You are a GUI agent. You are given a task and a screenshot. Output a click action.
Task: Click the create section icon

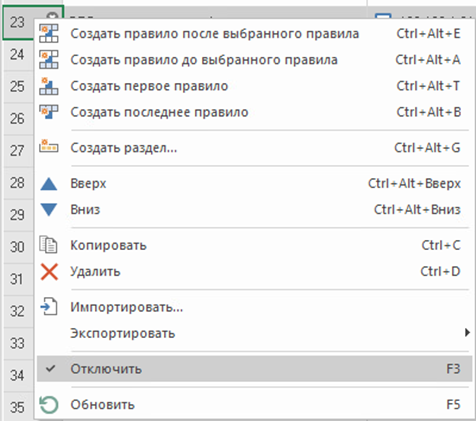[49, 146]
